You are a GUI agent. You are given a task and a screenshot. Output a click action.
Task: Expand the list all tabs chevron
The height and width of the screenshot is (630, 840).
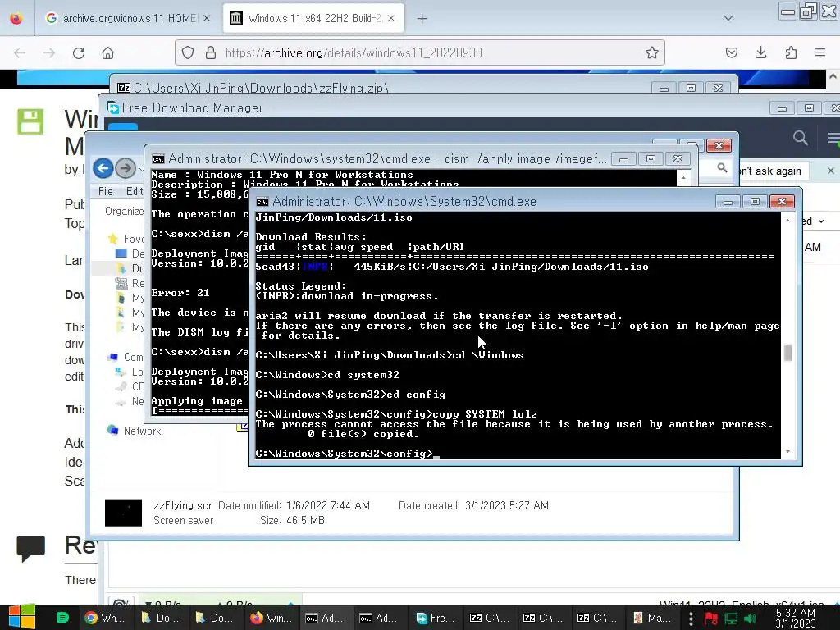click(728, 18)
